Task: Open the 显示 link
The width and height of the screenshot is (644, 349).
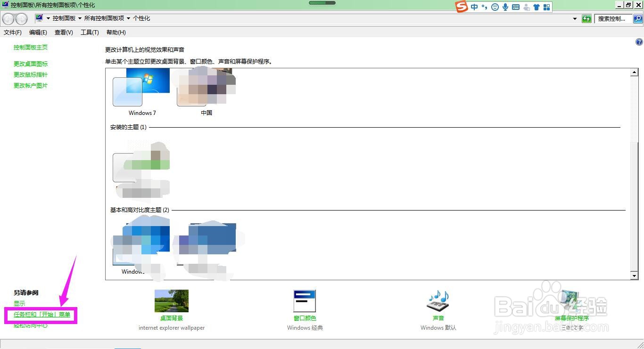Action: pos(19,304)
